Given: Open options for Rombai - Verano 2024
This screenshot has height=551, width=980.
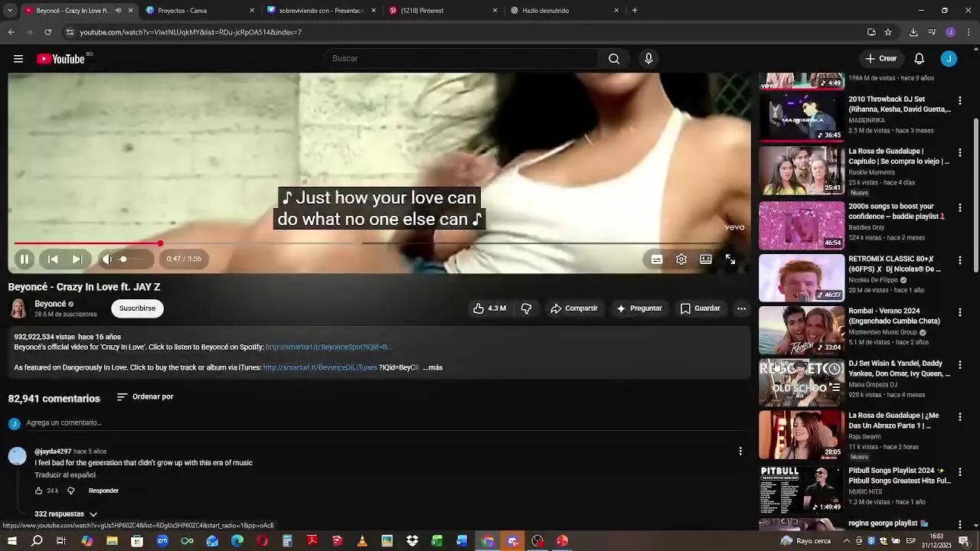Looking at the screenshot, I should tap(960, 312).
